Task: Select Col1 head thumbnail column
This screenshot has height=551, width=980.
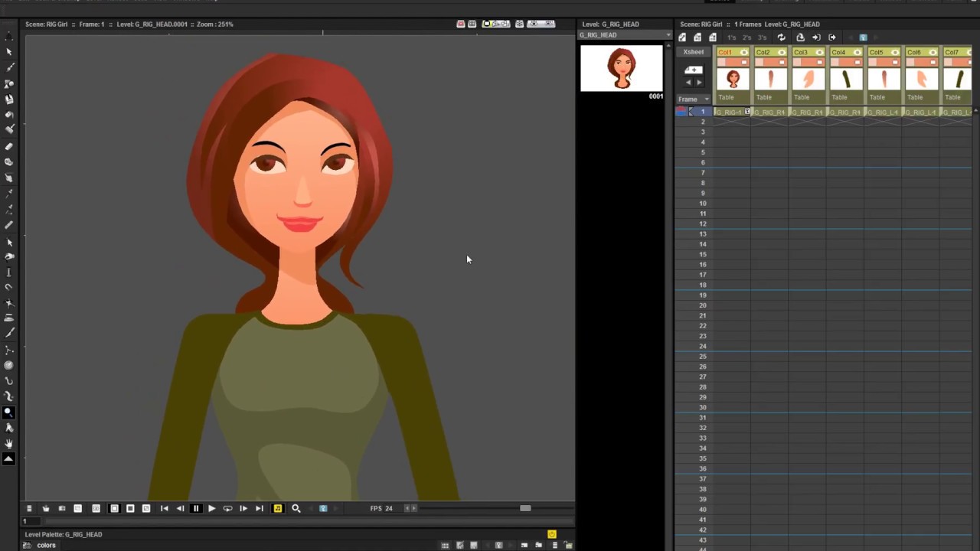Action: [733, 79]
